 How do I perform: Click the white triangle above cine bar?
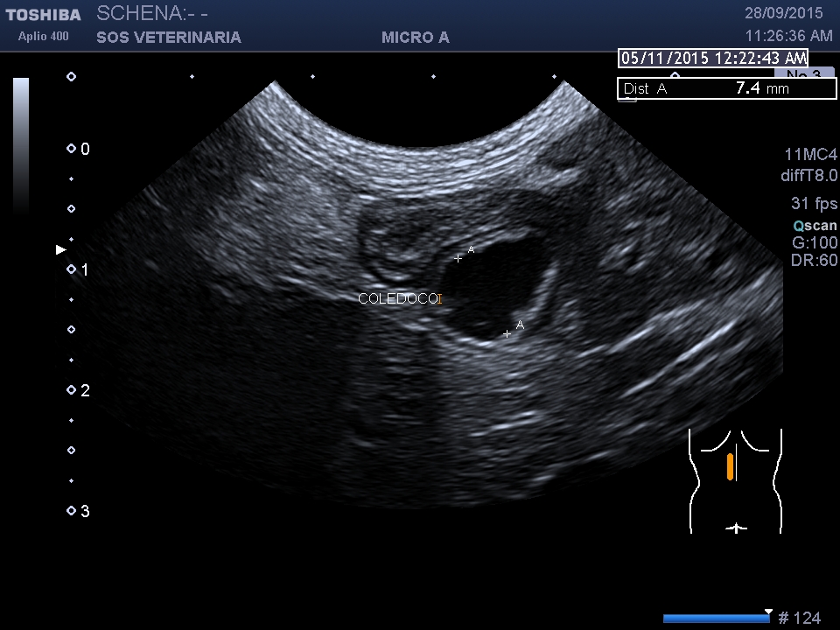[768, 611]
